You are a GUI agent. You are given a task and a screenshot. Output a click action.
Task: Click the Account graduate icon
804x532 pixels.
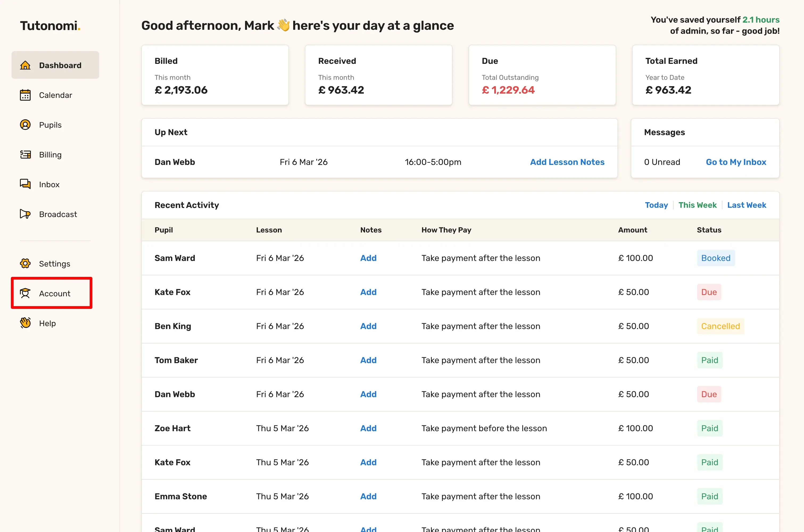click(25, 293)
